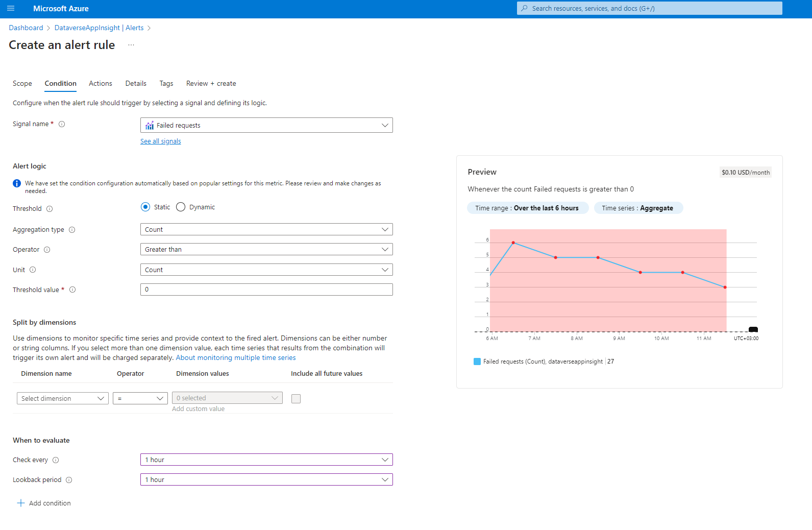
Task: Switch to the Actions tab
Action: click(x=100, y=83)
